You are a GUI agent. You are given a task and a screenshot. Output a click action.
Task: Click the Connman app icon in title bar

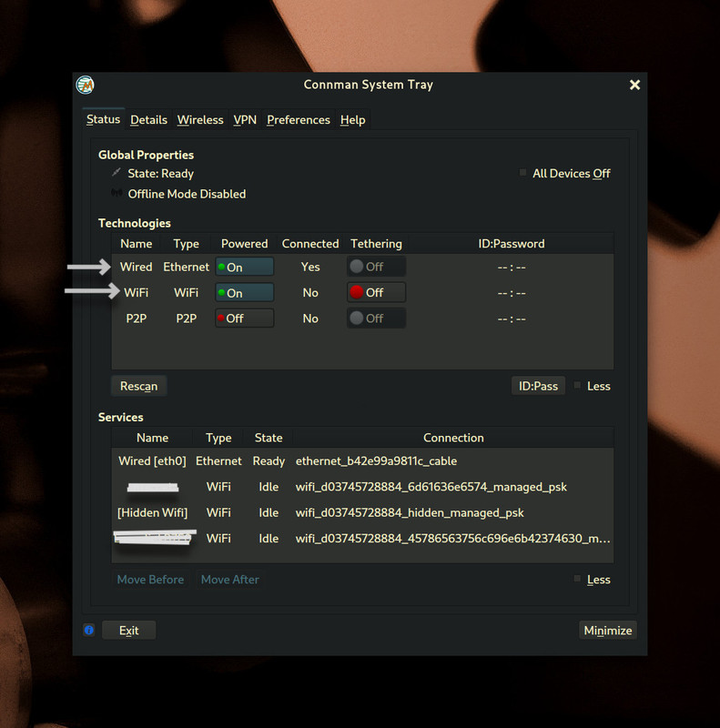click(85, 85)
